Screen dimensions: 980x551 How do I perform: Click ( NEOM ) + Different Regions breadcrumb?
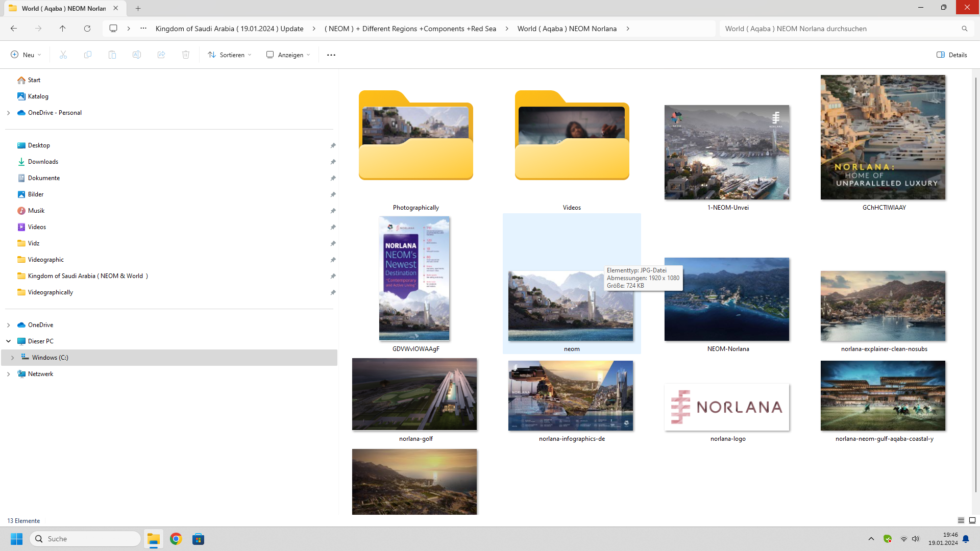410,29
